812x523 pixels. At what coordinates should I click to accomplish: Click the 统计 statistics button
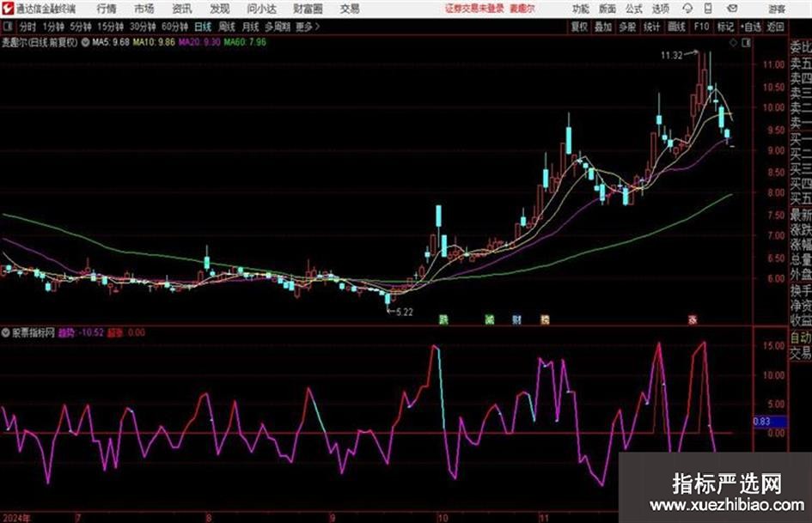tap(652, 27)
